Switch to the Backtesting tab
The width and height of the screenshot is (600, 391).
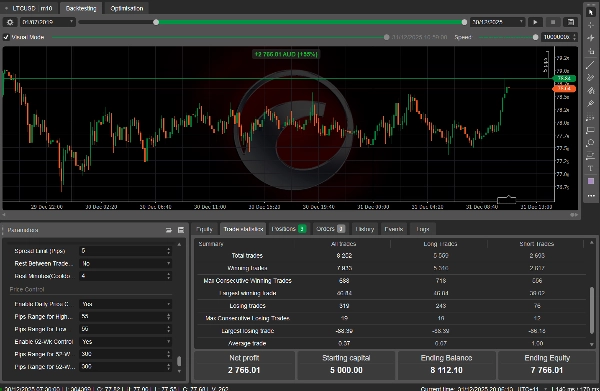pyautogui.click(x=81, y=8)
